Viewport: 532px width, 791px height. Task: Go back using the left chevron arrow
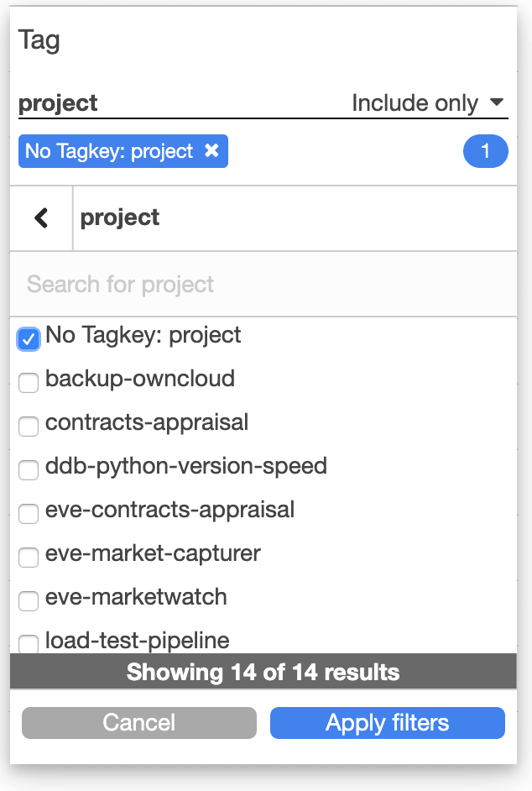pyautogui.click(x=41, y=218)
